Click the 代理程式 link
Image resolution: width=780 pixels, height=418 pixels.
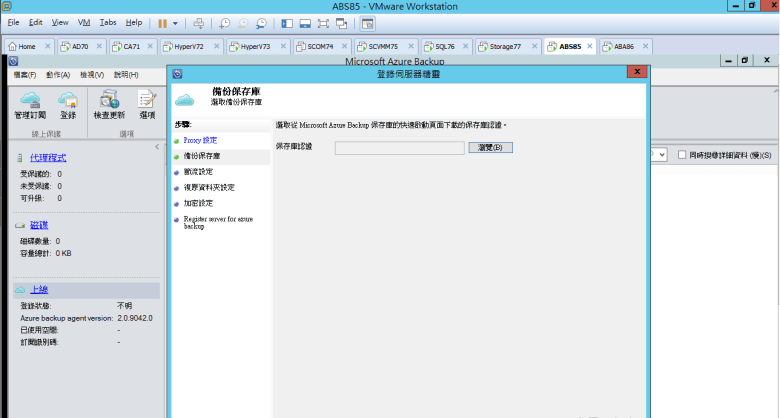coord(48,157)
